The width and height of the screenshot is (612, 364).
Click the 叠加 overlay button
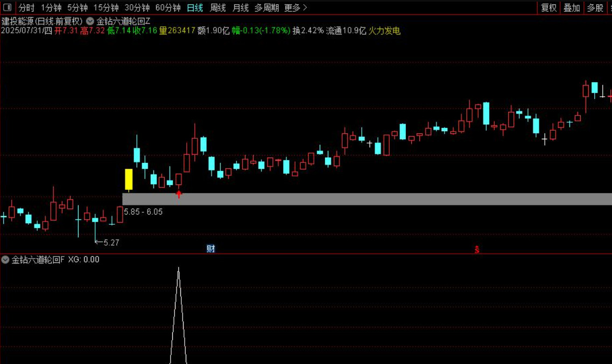pos(572,8)
